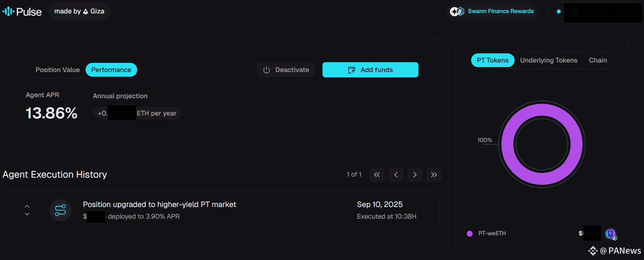This screenshot has height=260, width=644.
Task: Click the Add funds button
Action: coord(370,70)
